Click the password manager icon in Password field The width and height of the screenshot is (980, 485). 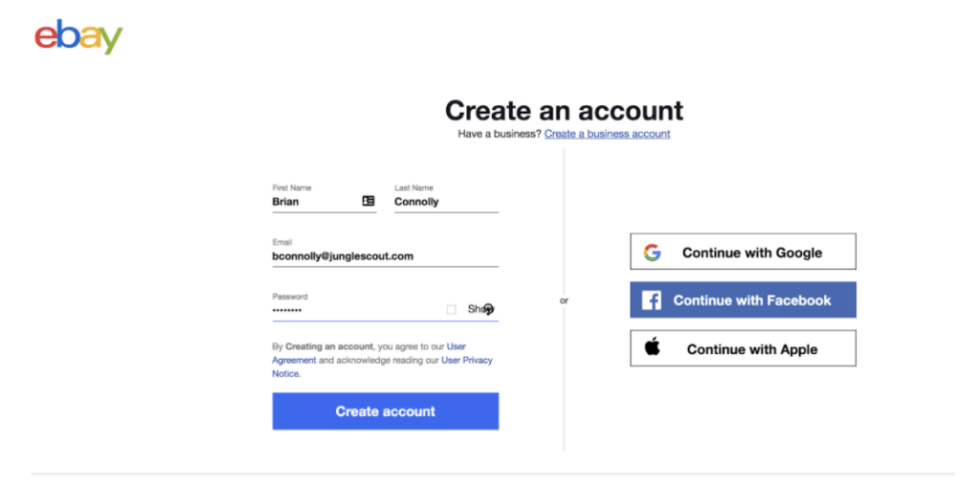488,309
